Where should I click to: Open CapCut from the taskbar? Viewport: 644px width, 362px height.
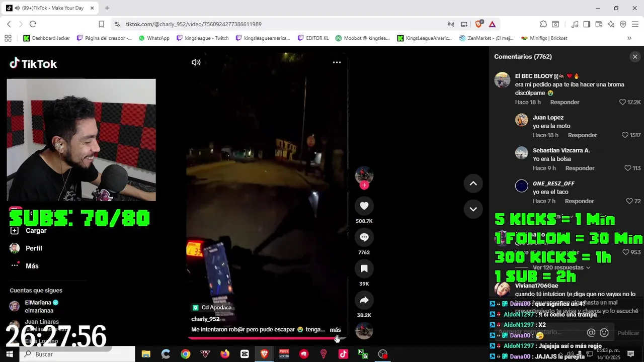(x=245, y=354)
